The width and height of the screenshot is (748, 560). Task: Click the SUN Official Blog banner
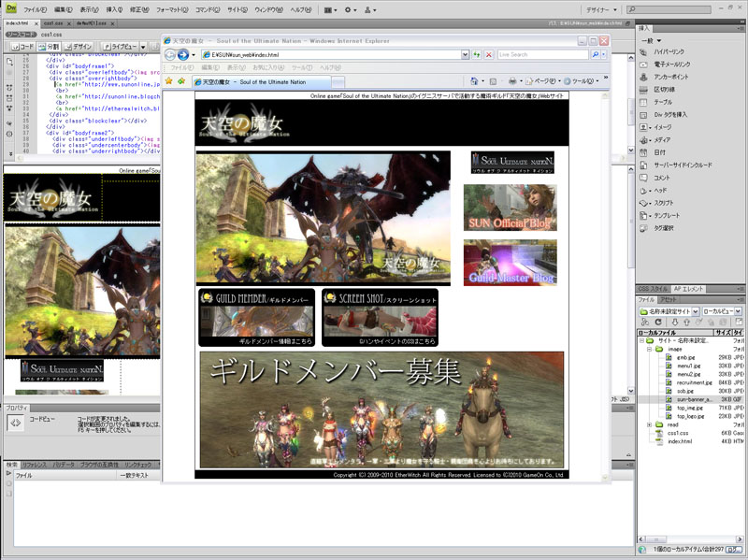[510, 208]
